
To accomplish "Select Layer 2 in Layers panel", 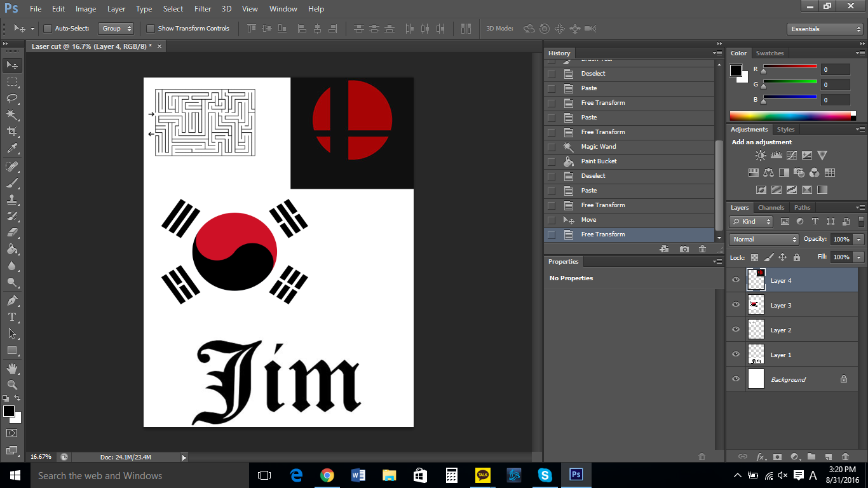I will point(792,330).
